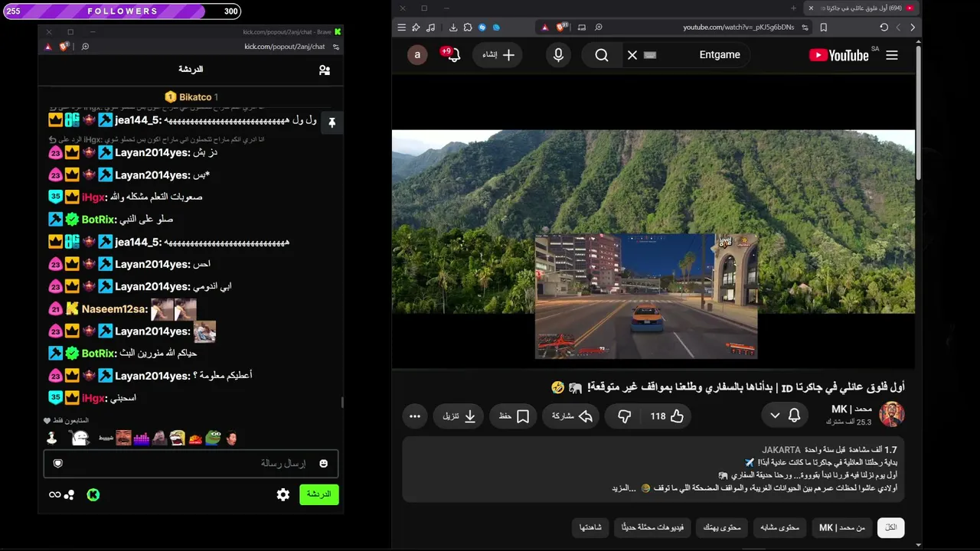
Task: Open the MK channel avatar
Action: (891, 415)
